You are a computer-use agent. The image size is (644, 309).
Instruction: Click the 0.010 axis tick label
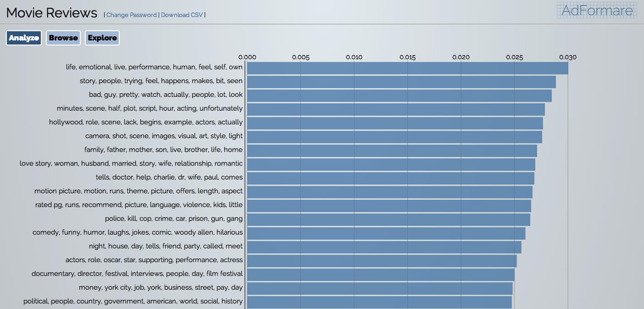tap(354, 57)
